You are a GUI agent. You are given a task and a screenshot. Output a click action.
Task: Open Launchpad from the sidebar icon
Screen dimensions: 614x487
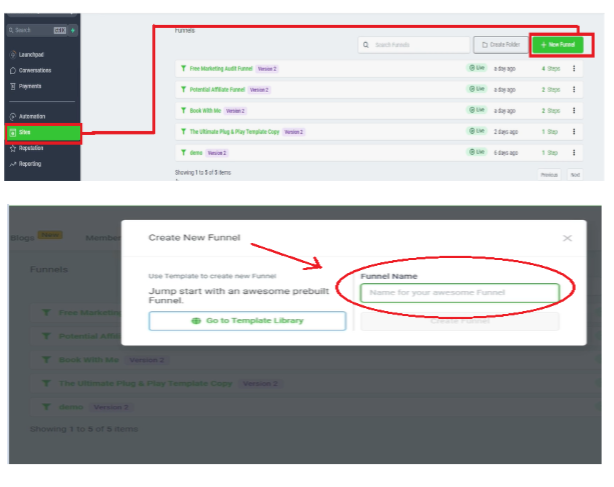11,54
